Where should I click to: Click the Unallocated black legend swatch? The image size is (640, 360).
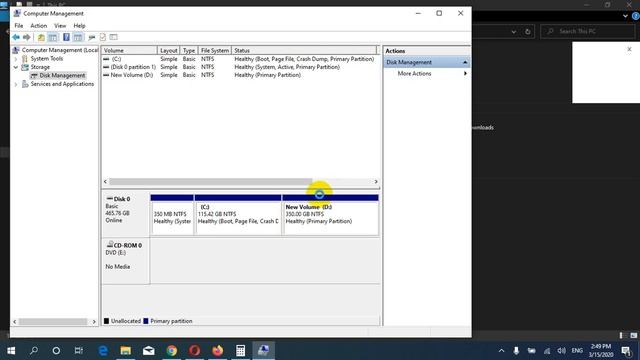107,321
